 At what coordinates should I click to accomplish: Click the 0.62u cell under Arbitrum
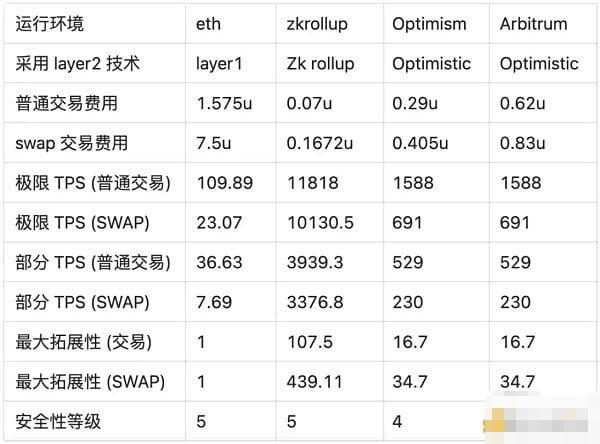pos(522,103)
